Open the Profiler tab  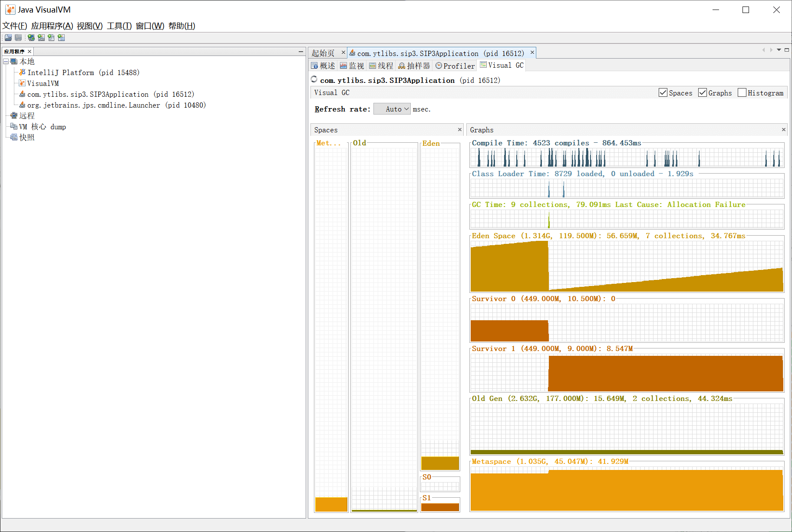[x=455, y=66]
